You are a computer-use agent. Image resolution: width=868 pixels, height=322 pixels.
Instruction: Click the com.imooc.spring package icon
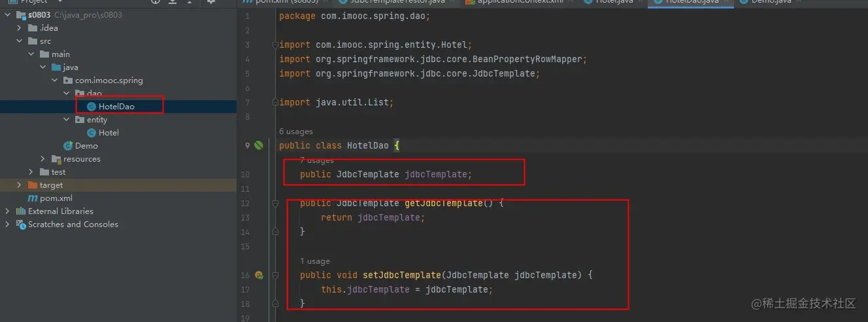[x=68, y=80]
